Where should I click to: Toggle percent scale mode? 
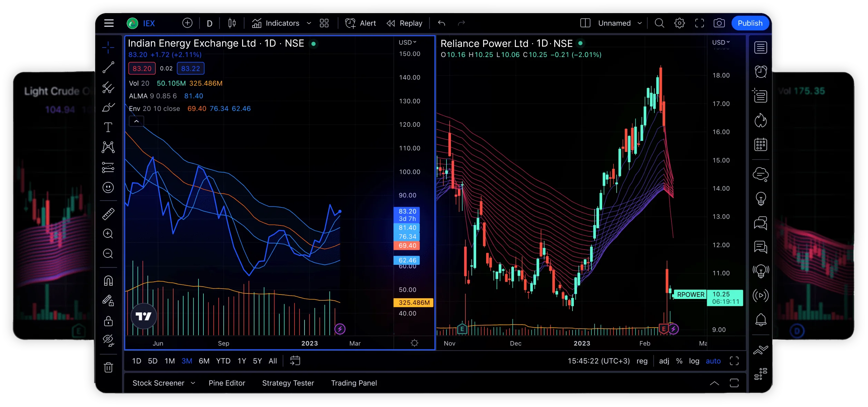point(679,361)
